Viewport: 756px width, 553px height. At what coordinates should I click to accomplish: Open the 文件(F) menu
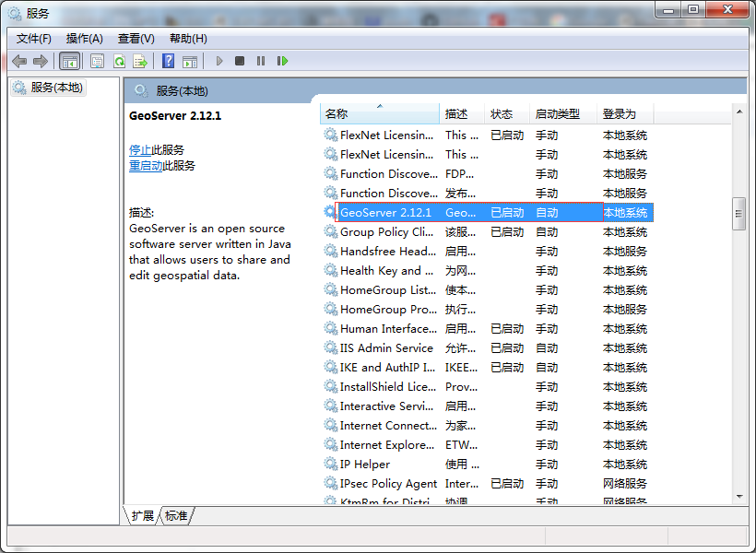pyautogui.click(x=34, y=39)
